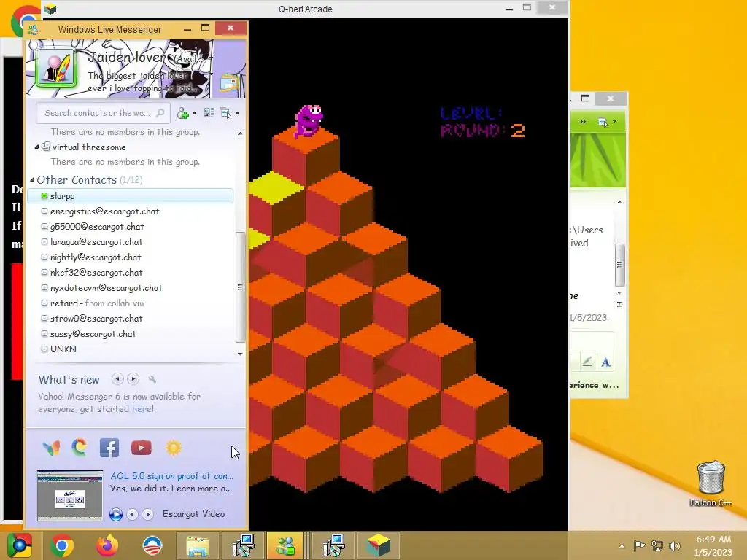Click the sun weather tab icon

[174, 448]
